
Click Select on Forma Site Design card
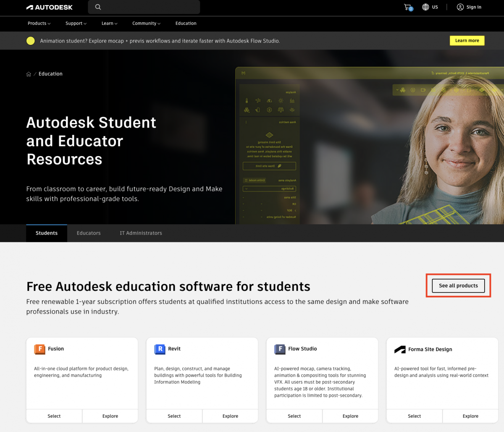click(x=415, y=416)
